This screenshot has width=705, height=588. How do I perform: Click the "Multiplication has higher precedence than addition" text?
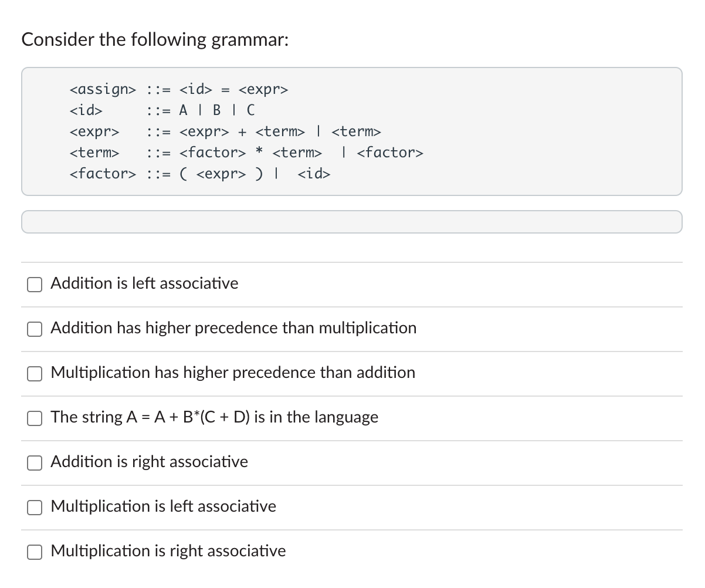[x=233, y=373]
